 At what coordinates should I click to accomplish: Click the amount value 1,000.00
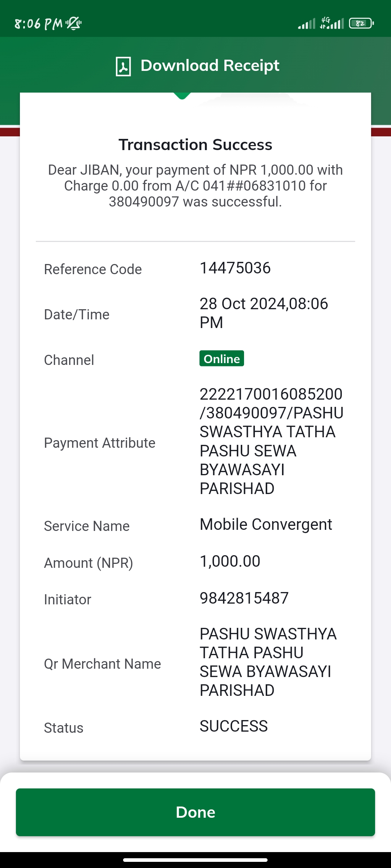point(230,561)
